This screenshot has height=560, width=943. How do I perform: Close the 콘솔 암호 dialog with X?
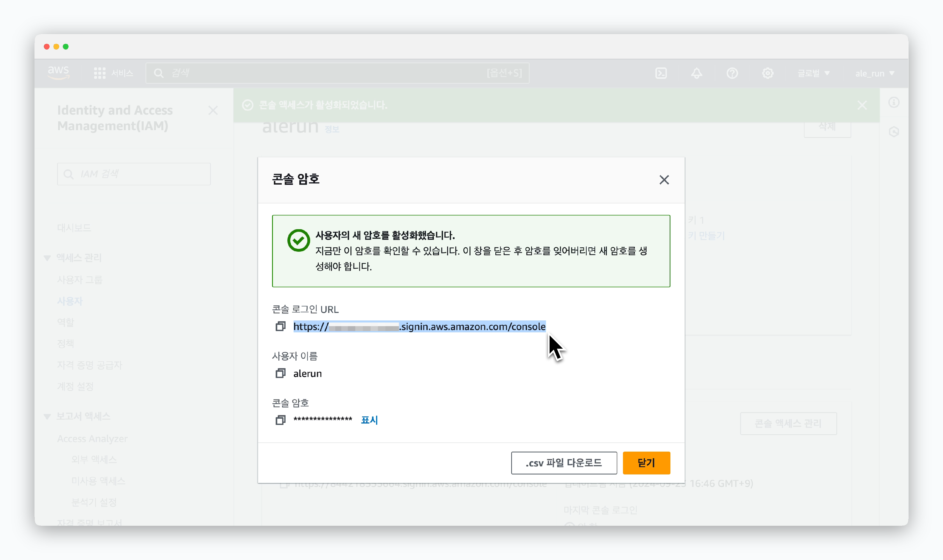point(664,180)
